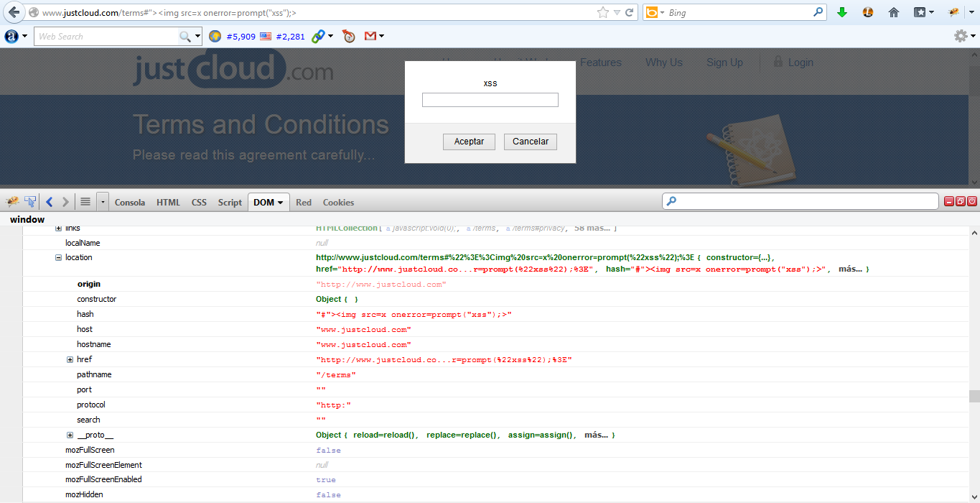
Task: Click the xss prompt text field
Action: click(x=490, y=100)
